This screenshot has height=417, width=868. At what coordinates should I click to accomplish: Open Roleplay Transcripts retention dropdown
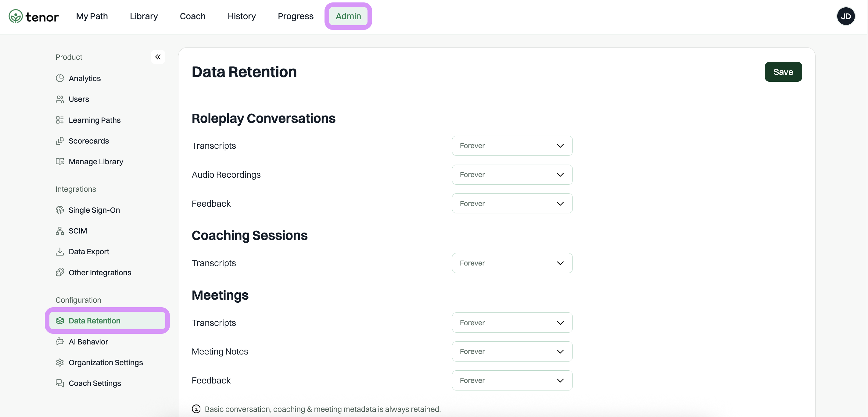point(511,146)
